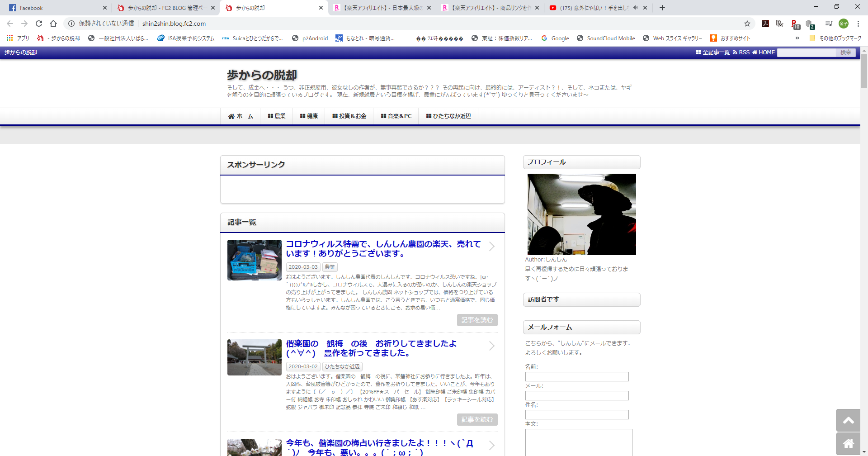
Task: Switch to the Facebook tab
Action: 54,8
